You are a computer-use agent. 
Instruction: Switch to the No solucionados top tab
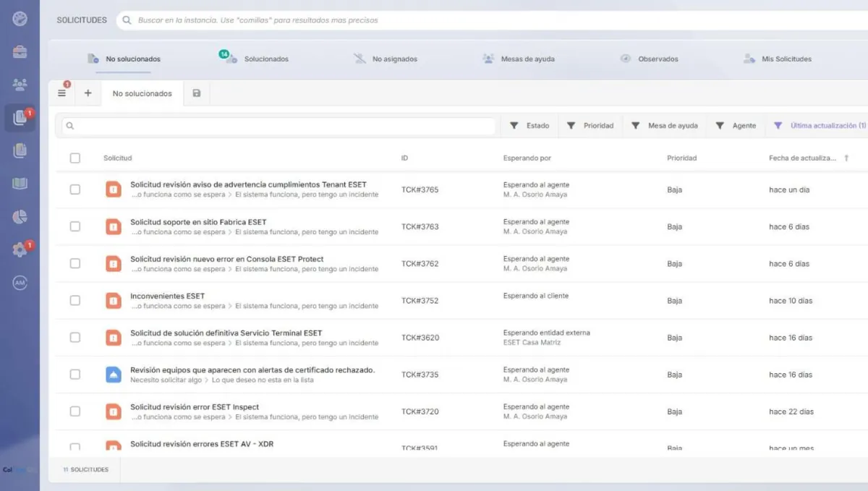[124, 59]
